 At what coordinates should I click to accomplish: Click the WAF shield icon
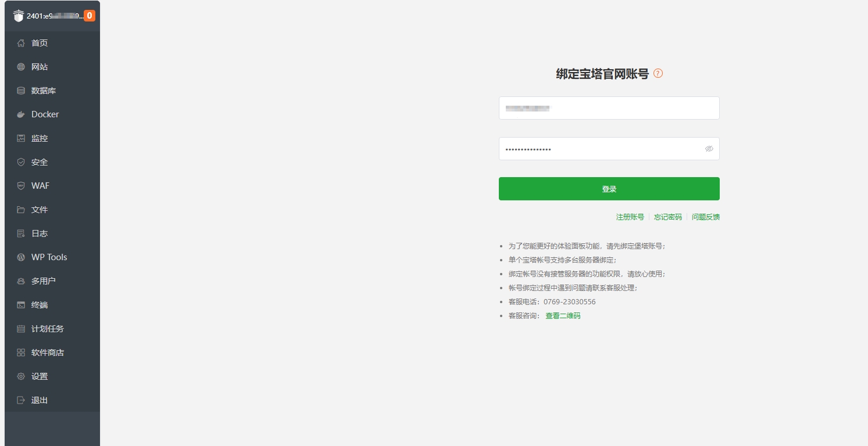[x=21, y=186]
